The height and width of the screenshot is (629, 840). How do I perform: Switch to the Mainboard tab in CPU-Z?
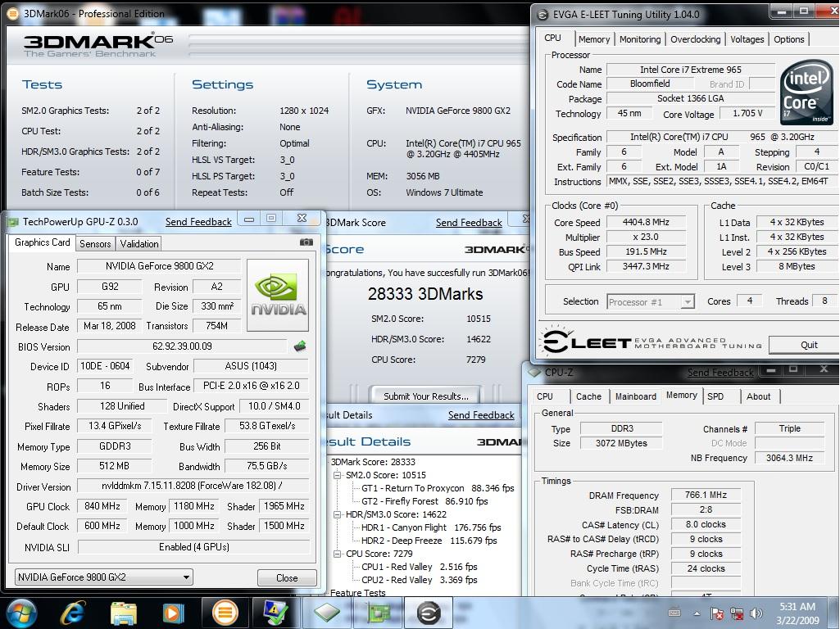[635, 396]
